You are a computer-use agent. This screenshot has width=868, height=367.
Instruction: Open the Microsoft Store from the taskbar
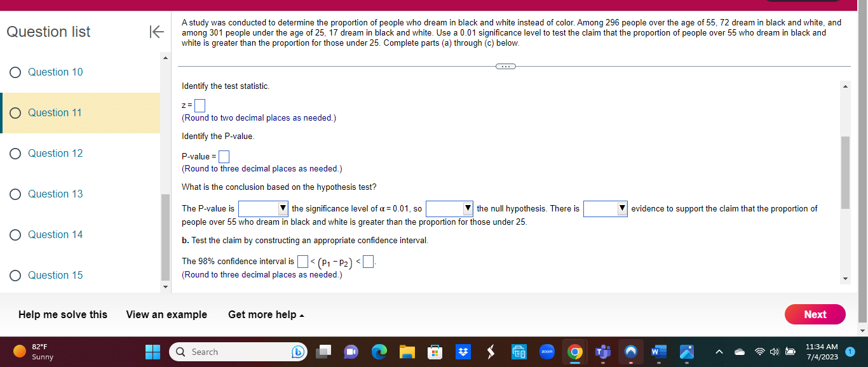pos(435,351)
